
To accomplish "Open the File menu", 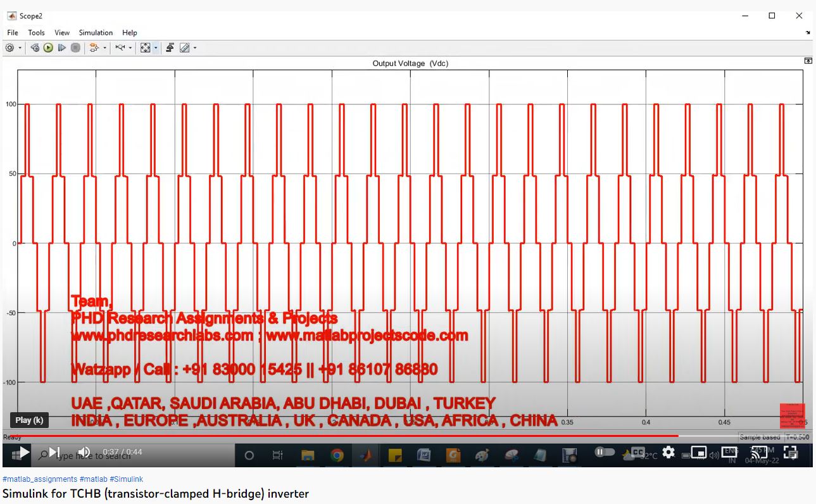I will pos(13,32).
